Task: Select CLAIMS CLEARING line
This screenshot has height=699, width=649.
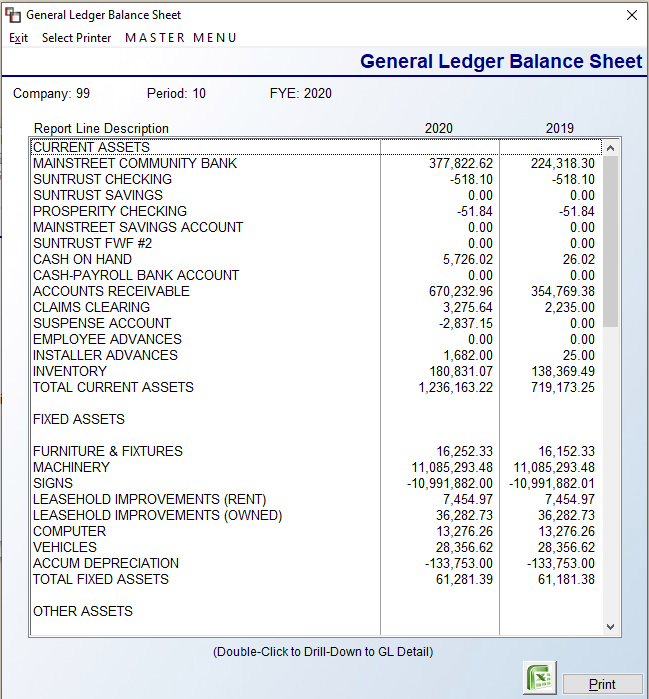Action: click(x=316, y=308)
